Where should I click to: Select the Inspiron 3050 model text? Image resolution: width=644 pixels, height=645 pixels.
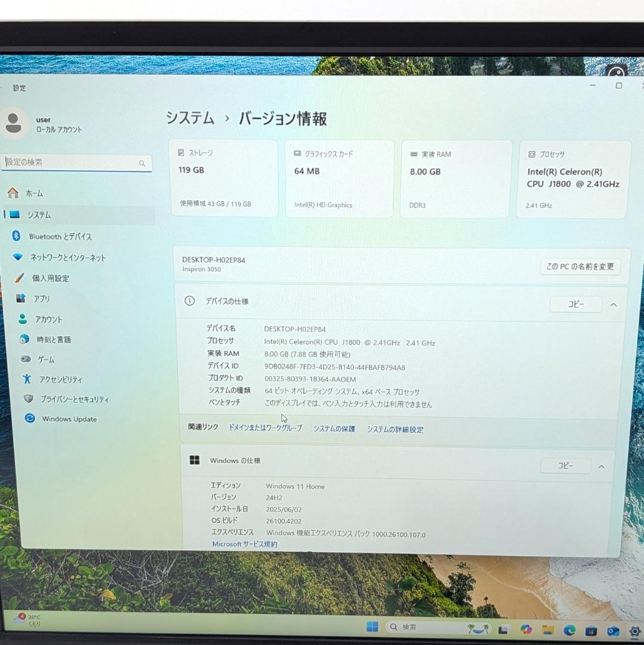click(x=201, y=269)
